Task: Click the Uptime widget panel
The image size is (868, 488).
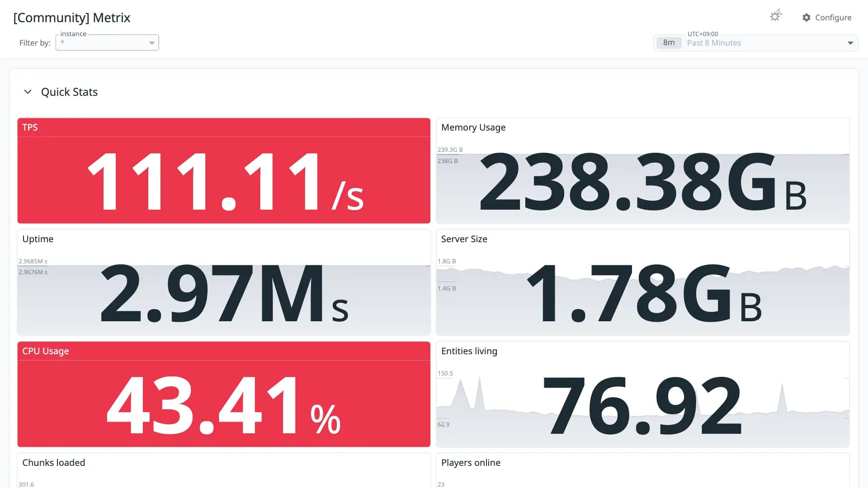Action: (224, 282)
